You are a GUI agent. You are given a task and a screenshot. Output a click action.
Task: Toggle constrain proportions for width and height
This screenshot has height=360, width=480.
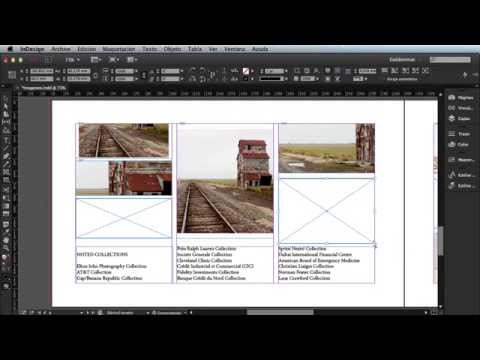tap(95, 75)
